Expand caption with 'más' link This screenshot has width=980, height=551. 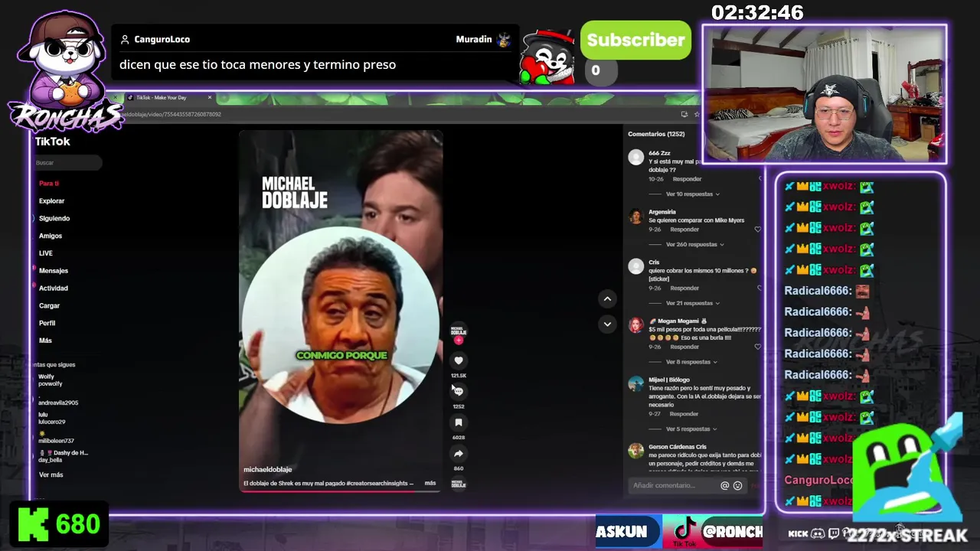430,483
